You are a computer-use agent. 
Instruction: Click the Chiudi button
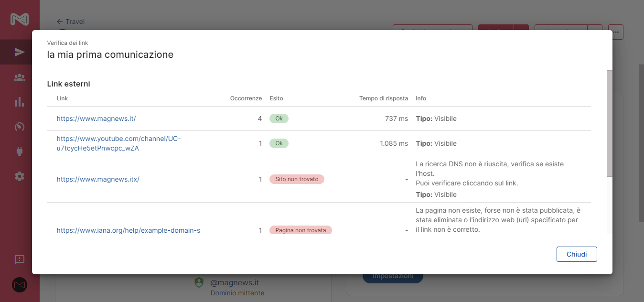coord(577,254)
